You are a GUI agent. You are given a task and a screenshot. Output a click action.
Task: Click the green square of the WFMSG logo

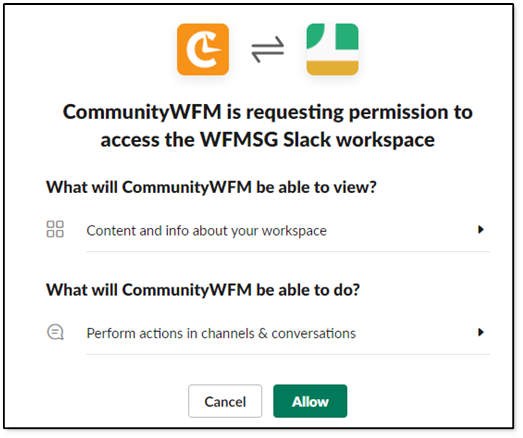(347, 36)
